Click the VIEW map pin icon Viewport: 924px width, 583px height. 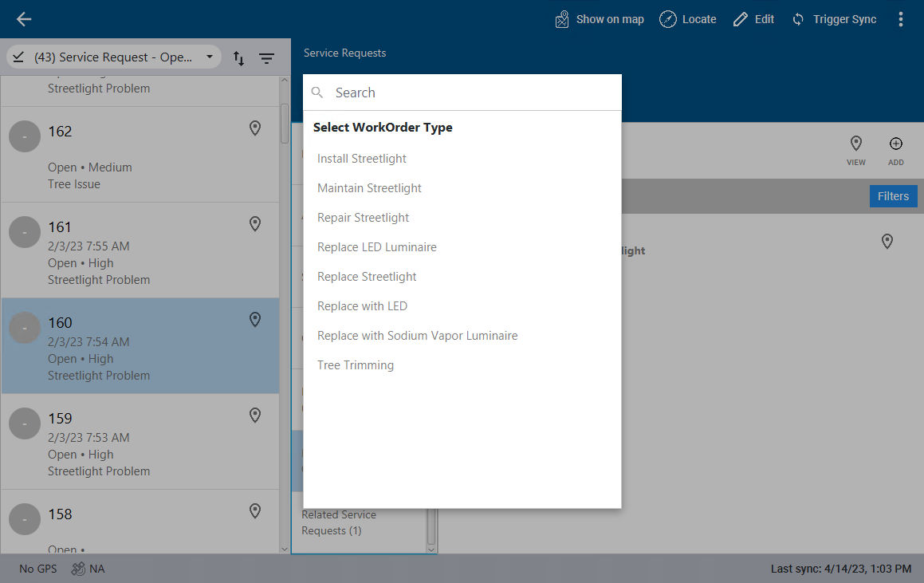pyautogui.click(x=855, y=144)
